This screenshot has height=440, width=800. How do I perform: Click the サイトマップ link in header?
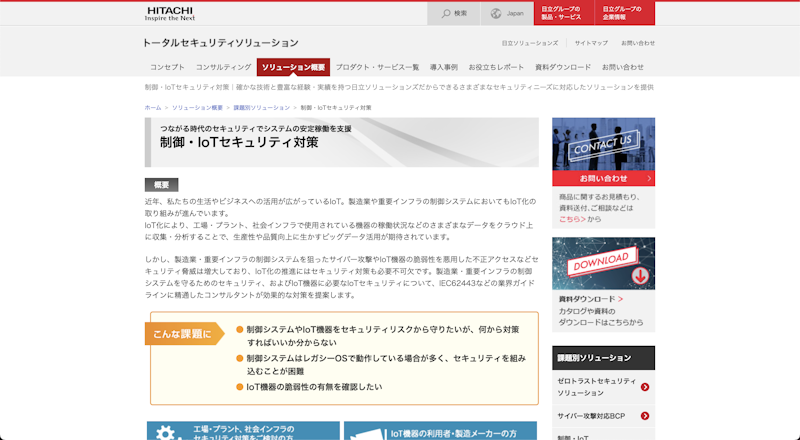pos(591,43)
